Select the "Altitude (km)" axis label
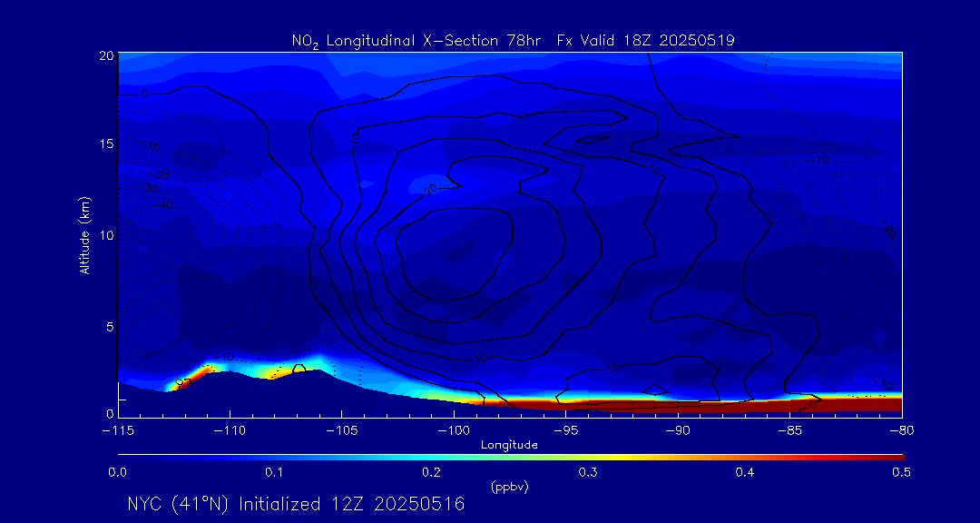 (84, 235)
